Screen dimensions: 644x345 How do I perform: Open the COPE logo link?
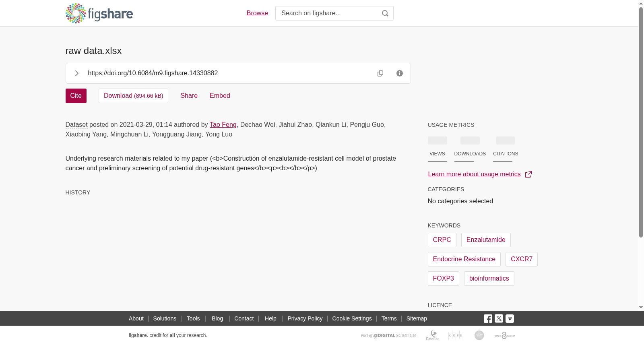click(x=456, y=335)
